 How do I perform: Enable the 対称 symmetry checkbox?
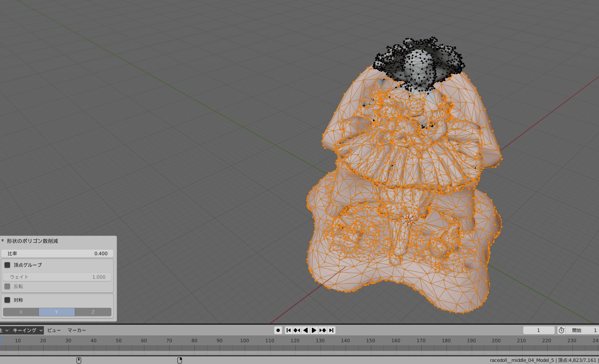(x=7, y=300)
